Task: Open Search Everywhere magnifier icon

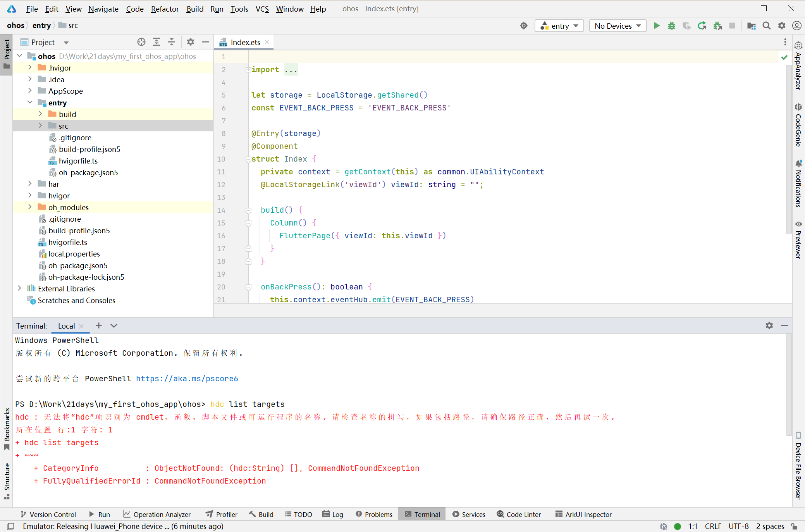Action: click(x=766, y=26)
